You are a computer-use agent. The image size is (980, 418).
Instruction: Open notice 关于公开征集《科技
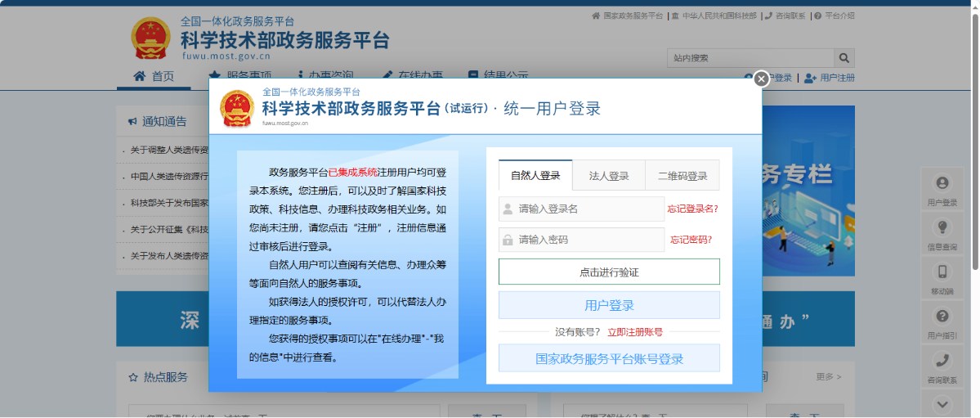[168, 230]
